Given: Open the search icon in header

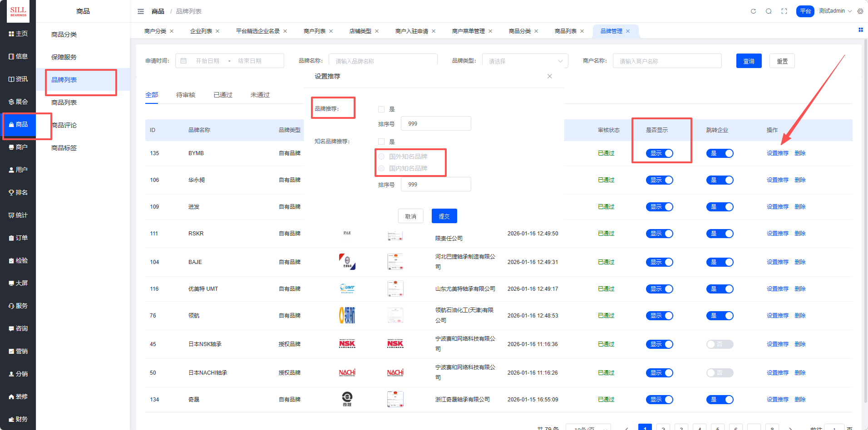Looking at the screenshot, I should click(769, 11).
